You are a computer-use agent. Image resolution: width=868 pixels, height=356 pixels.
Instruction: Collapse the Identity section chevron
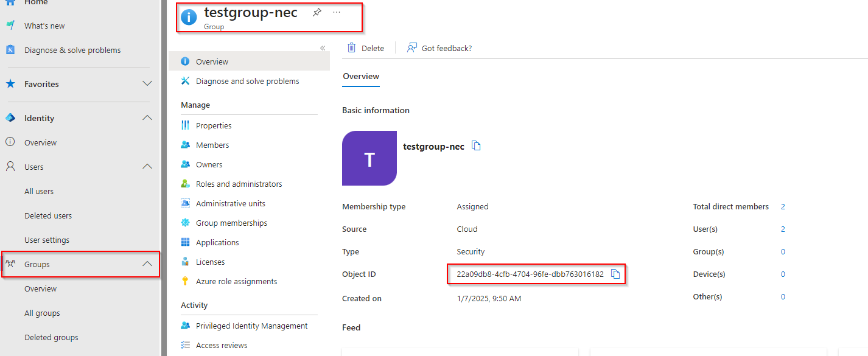[x=147, y=118]
